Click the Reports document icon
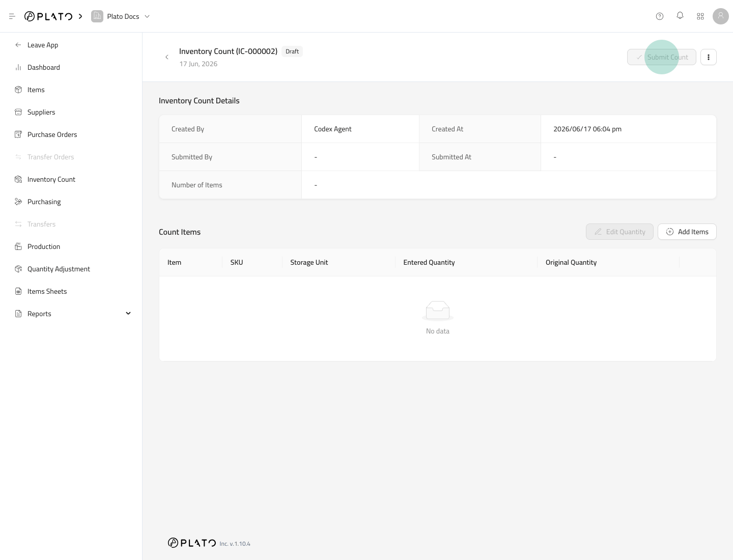The height and width of the screenshot is (560, 733). 18,314
